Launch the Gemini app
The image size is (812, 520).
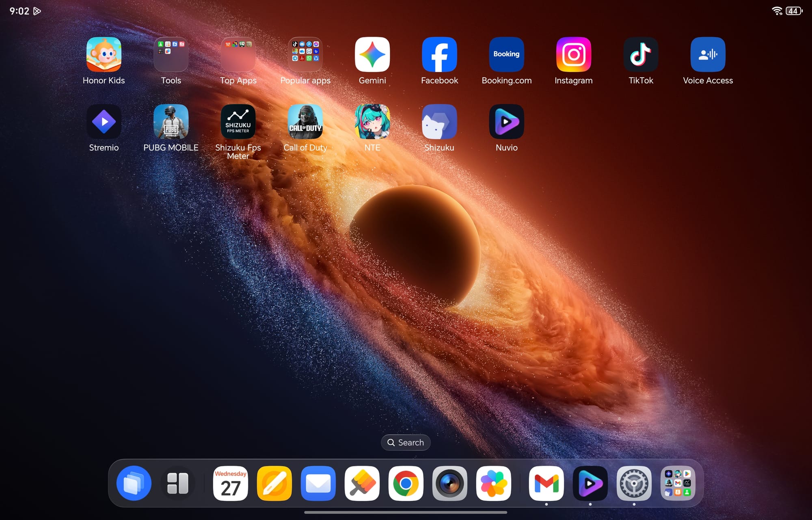372,54
